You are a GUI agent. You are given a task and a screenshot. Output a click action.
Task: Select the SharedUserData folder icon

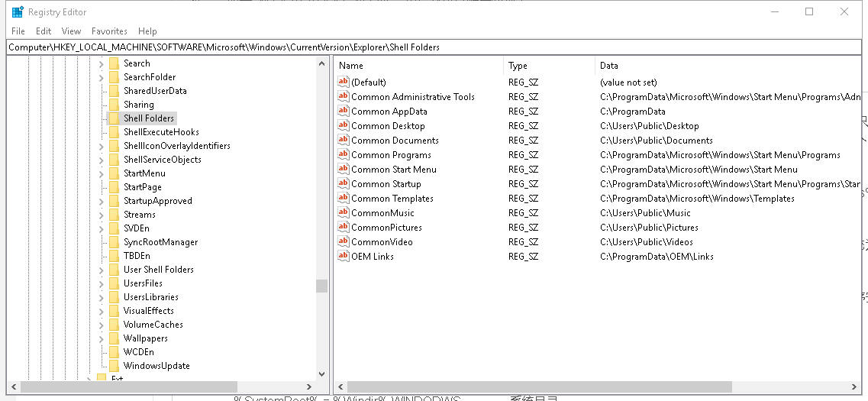[114, 91]
